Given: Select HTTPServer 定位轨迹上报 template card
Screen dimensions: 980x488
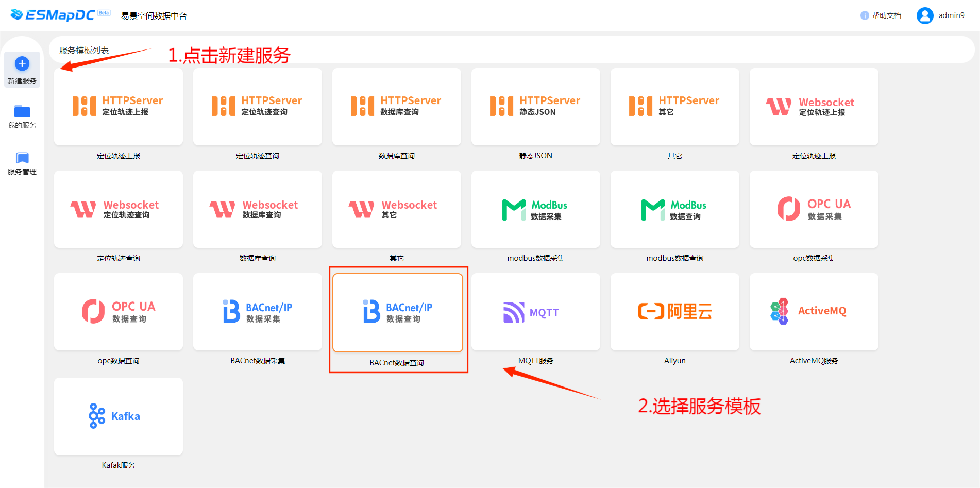Looking at the screenshot, I should [x=119, y=107].
